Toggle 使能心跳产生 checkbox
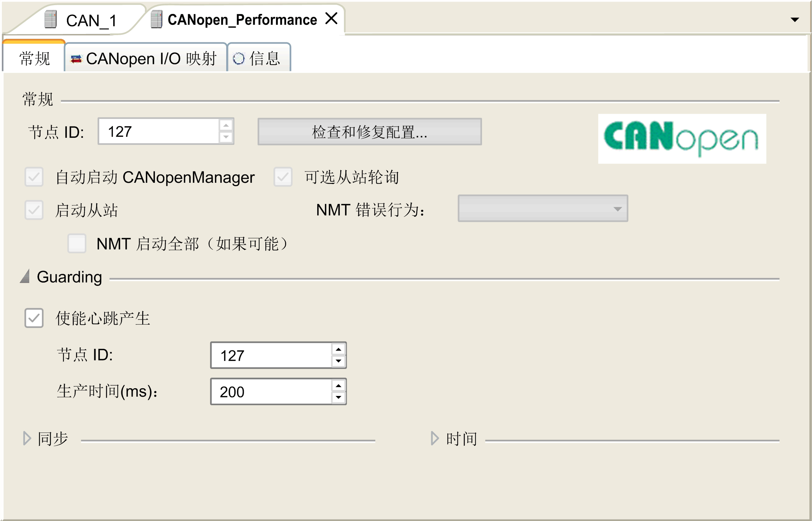Image resolution: width=812 pixels, height=521 pixels. tap(34, 318)
